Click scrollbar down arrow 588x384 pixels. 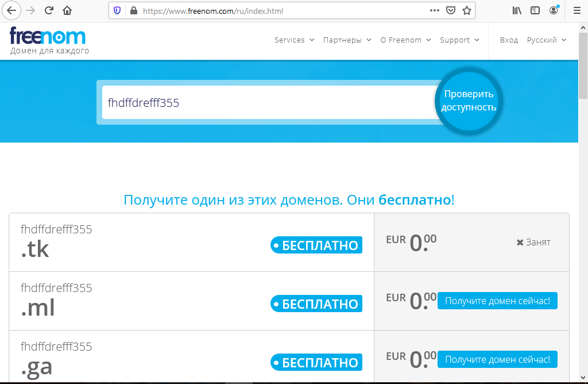[583, 378]
